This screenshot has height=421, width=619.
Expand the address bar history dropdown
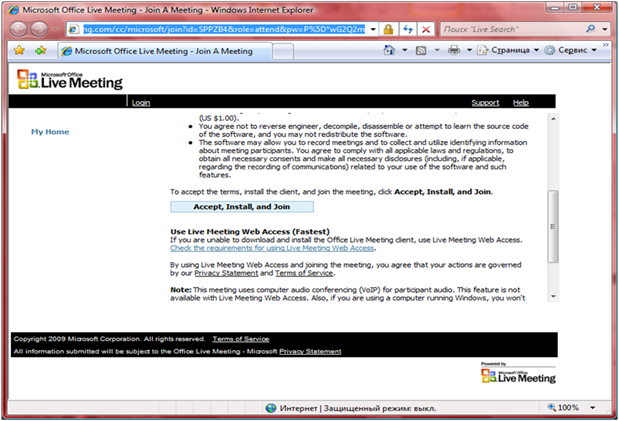[373, 30]
